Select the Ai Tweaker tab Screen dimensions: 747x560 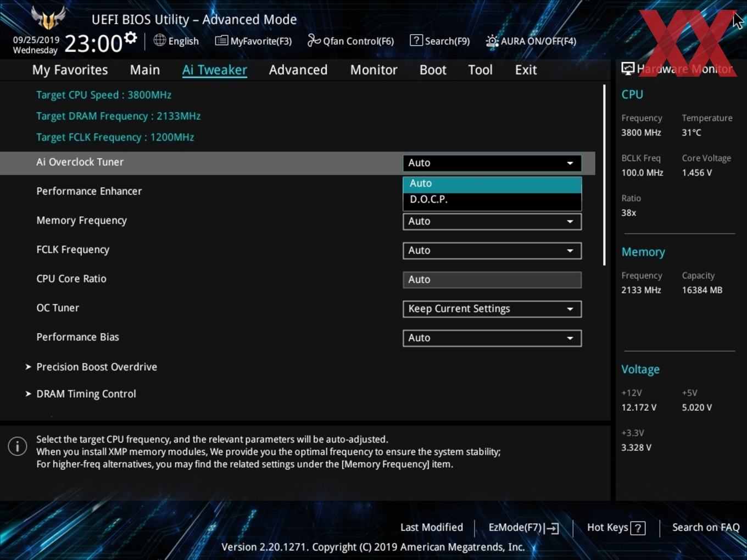(215, 70)
